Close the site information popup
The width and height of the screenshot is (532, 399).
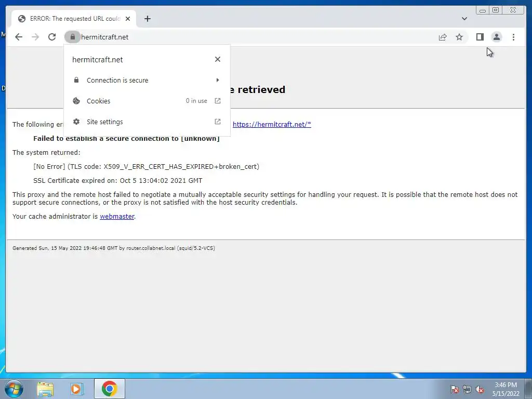pos(218,59)
